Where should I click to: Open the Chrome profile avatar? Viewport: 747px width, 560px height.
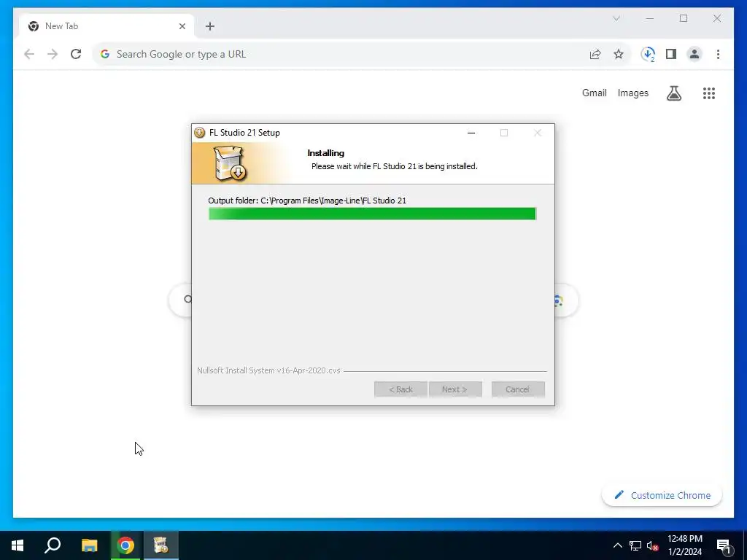[694, 54]
